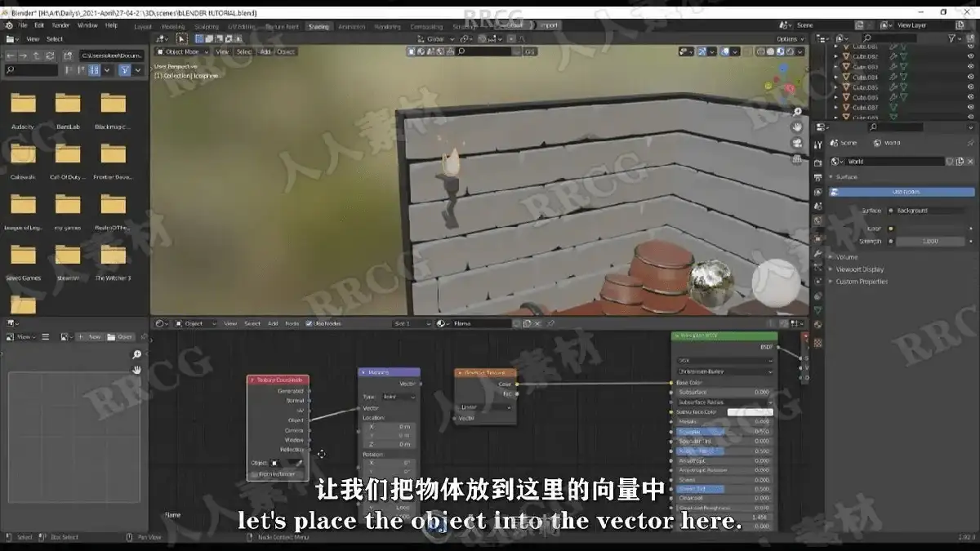Screen dimensions: 980x551
Task: Open Gradient Texture Linear dropdown
Action: click(484, 407)
